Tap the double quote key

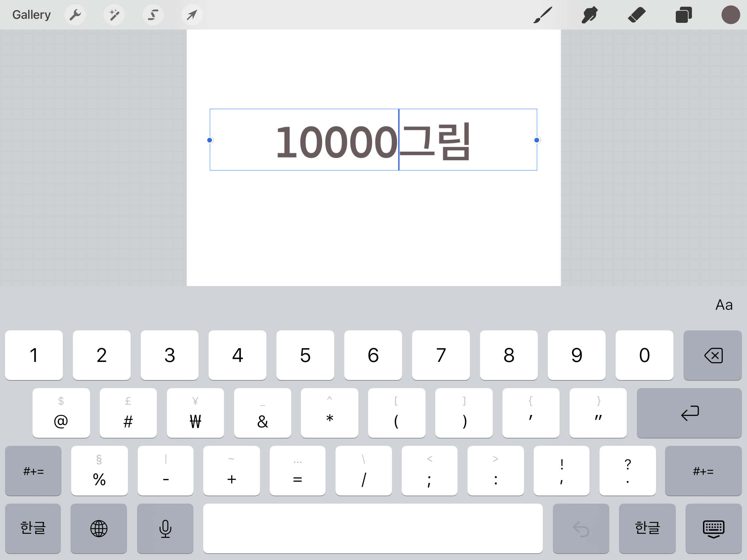599,413
